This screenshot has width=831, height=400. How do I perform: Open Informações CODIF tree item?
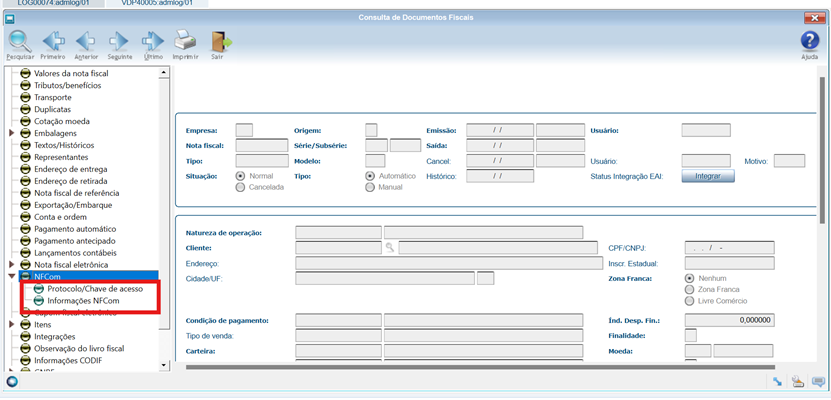(x=68, y=360)
